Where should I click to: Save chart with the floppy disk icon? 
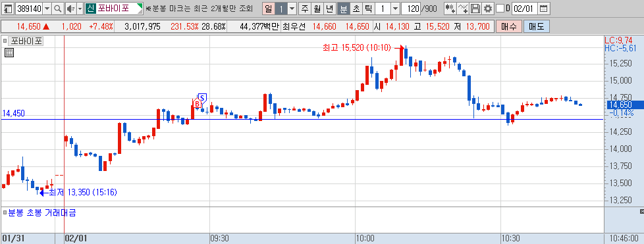475,8
